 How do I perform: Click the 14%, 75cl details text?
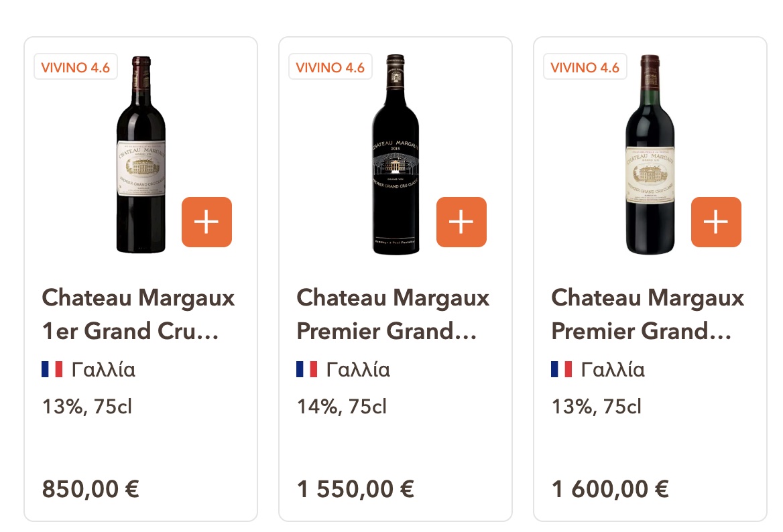[342, 406]
